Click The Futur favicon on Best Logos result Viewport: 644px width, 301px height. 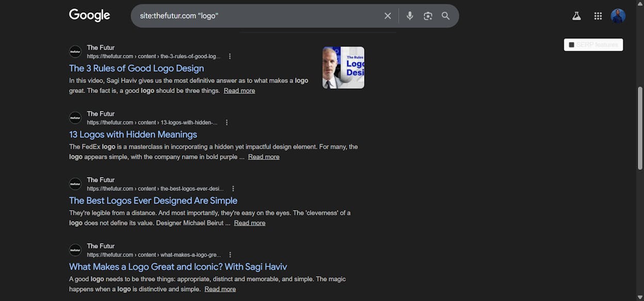point(75,184)
